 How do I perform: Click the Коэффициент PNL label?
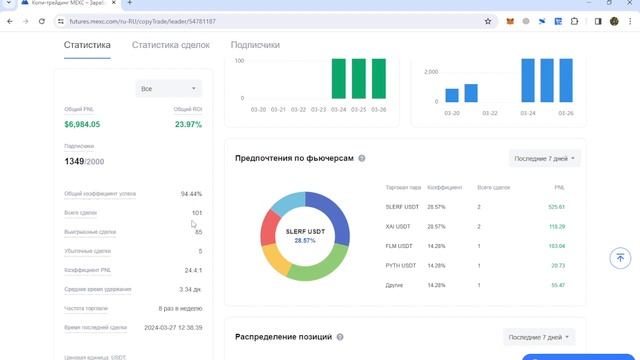coord(87,270)
